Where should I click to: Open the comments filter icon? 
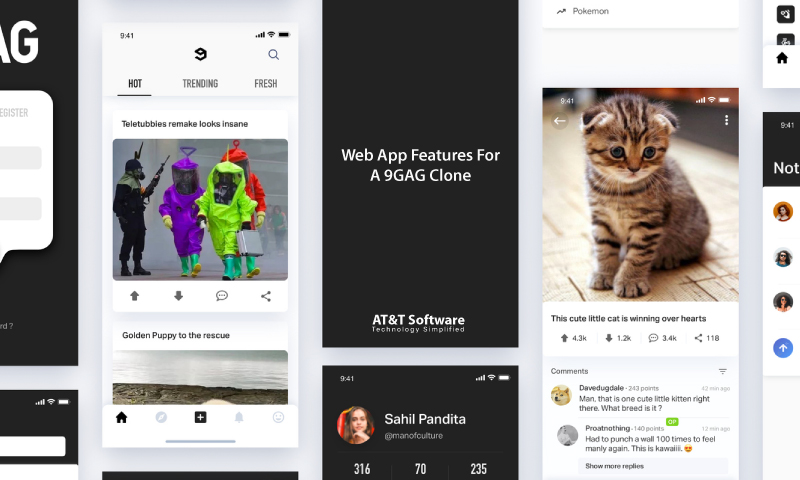[x=722, y=371]
